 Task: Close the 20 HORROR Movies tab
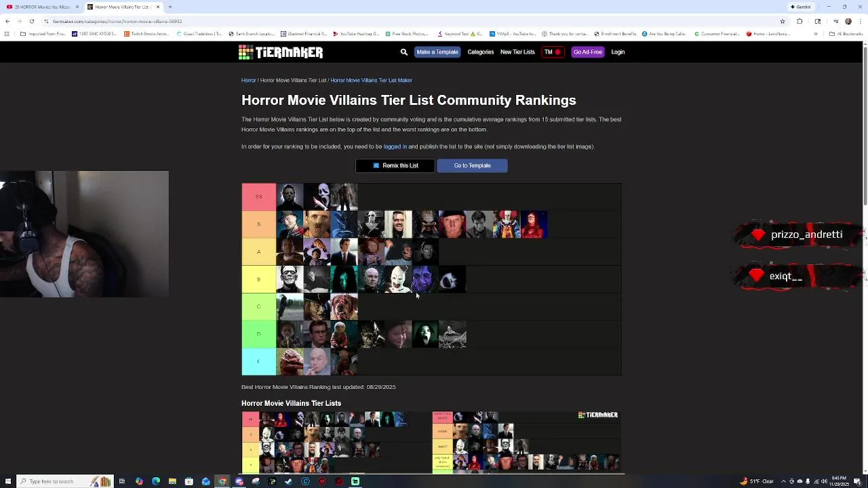pos(77,7)
